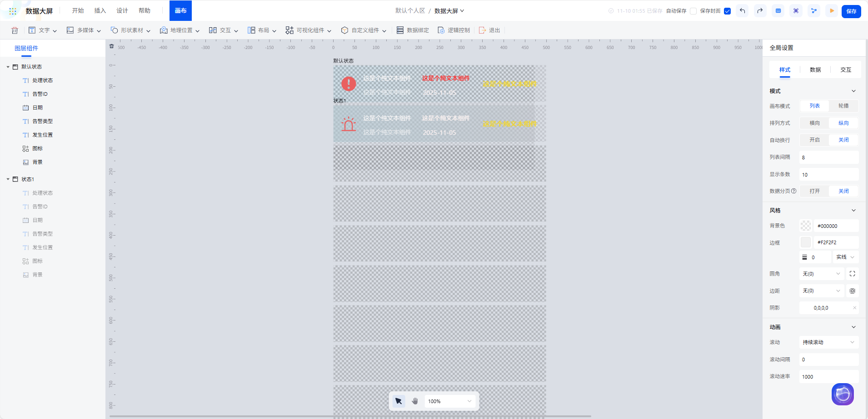Open the 文字 text dropdown

point(43,30)
